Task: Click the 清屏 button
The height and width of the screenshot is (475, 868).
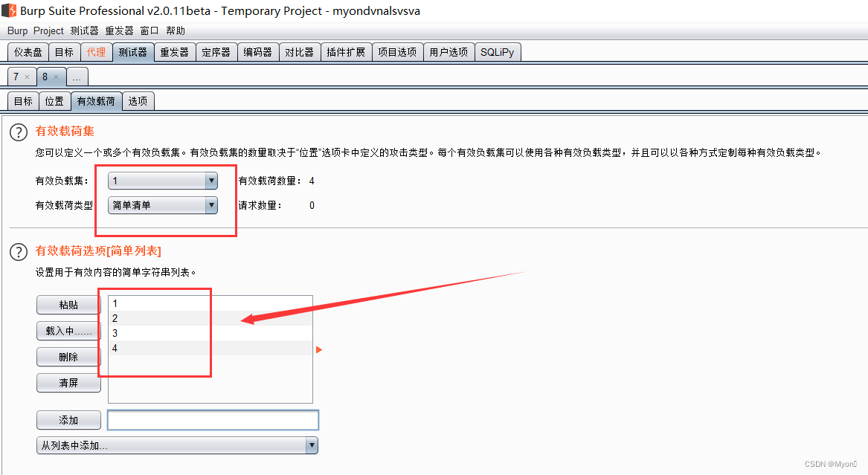Action: (68, 383)
